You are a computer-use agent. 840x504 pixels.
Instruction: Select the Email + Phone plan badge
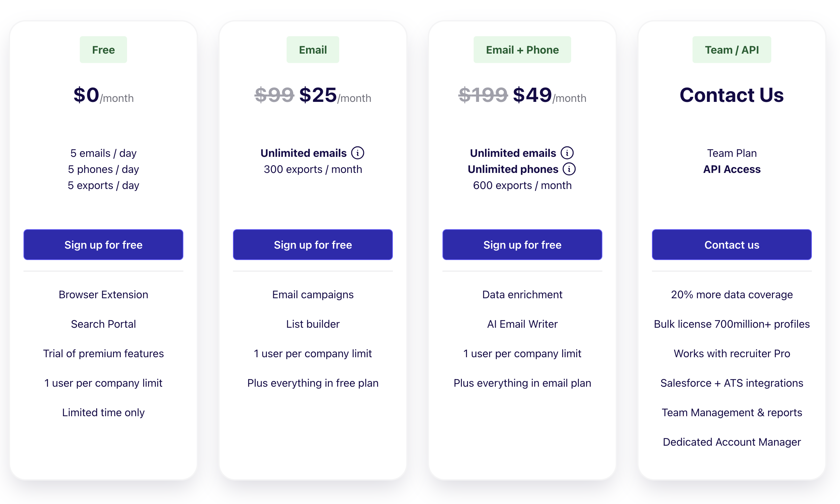coord(522,50)
